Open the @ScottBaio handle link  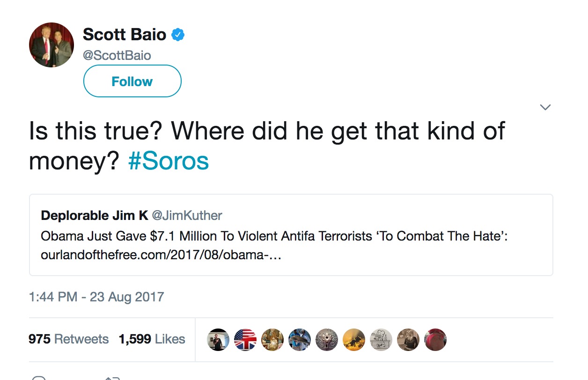pyautogui.click(x=117, y=55)
